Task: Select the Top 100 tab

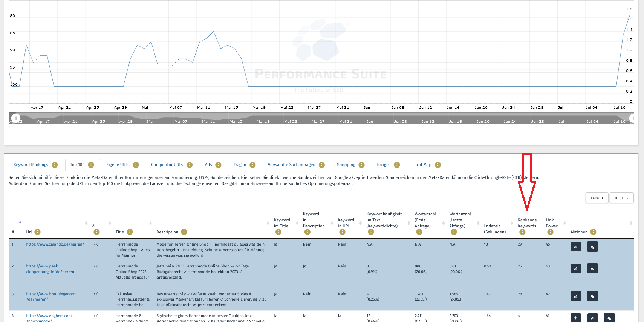Action: click(77, 165)
